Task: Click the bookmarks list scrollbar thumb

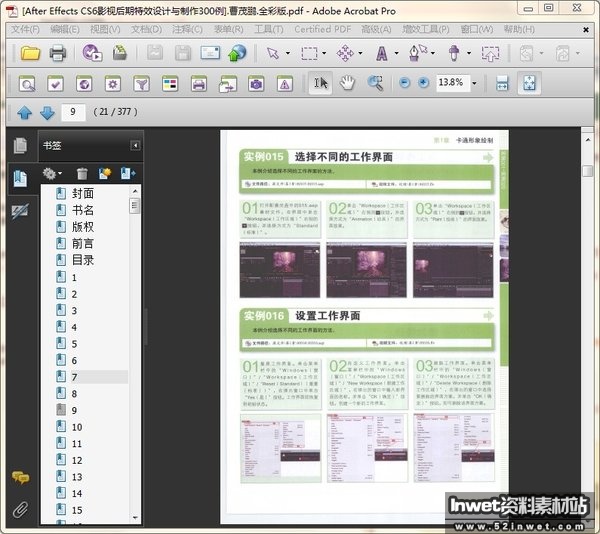Action: pos(134,206)
